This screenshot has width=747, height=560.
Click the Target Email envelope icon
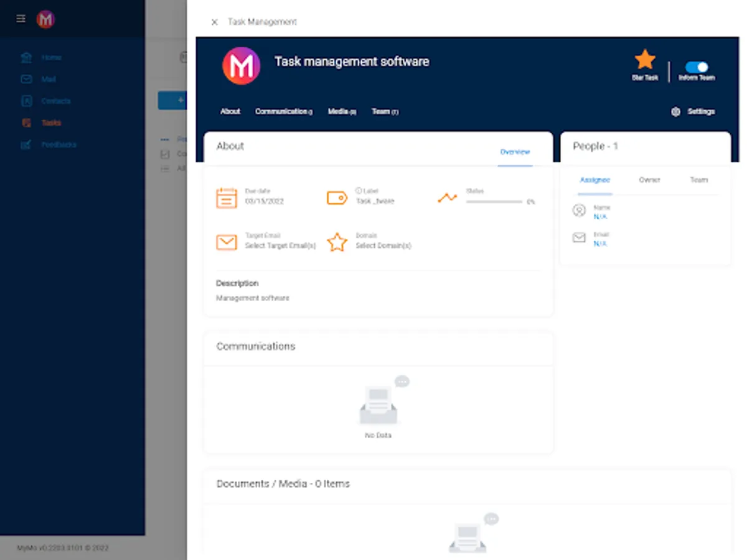(x=227, y=242)
